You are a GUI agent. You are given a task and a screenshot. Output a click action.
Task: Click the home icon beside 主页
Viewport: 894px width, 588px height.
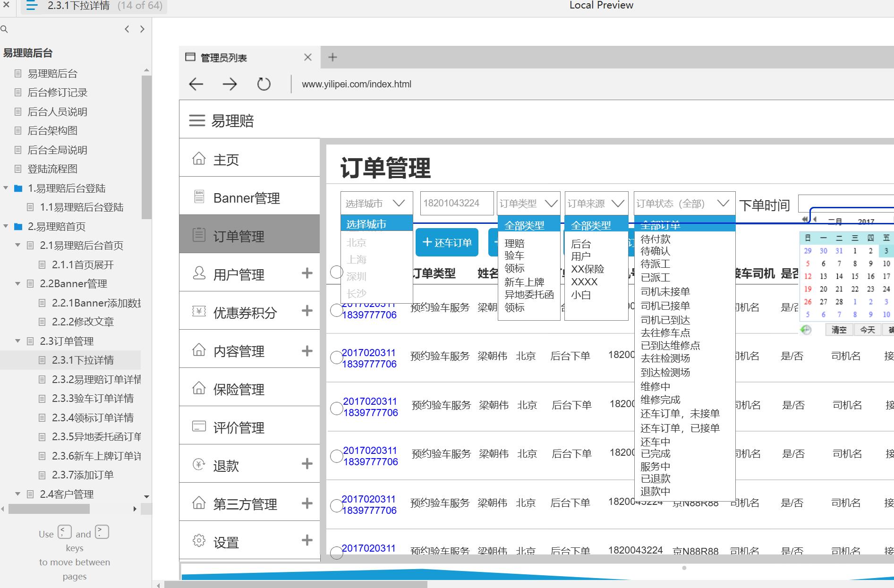pos(199,159)
